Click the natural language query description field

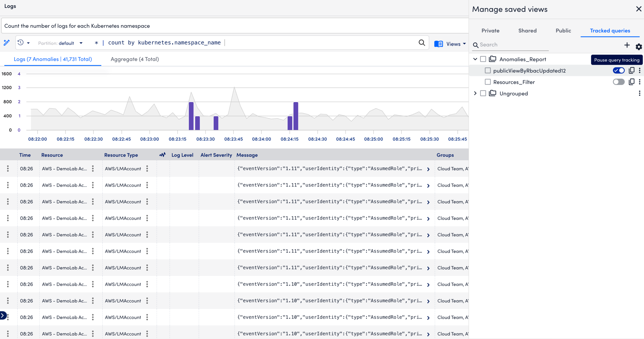[x=235, y=26]
